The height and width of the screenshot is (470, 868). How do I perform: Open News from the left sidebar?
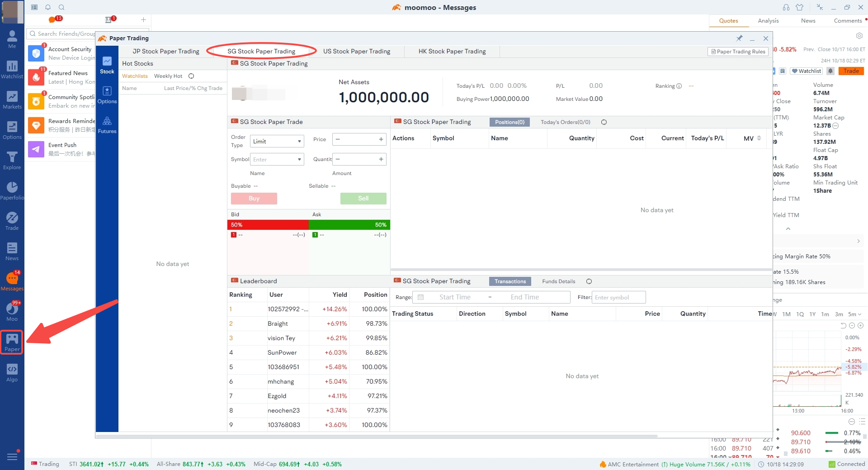12,252
